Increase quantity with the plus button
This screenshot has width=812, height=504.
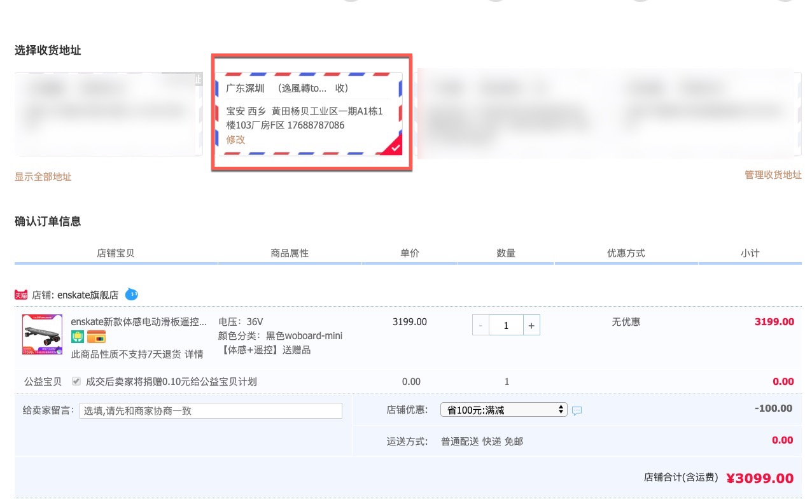(x=531, y=325)
